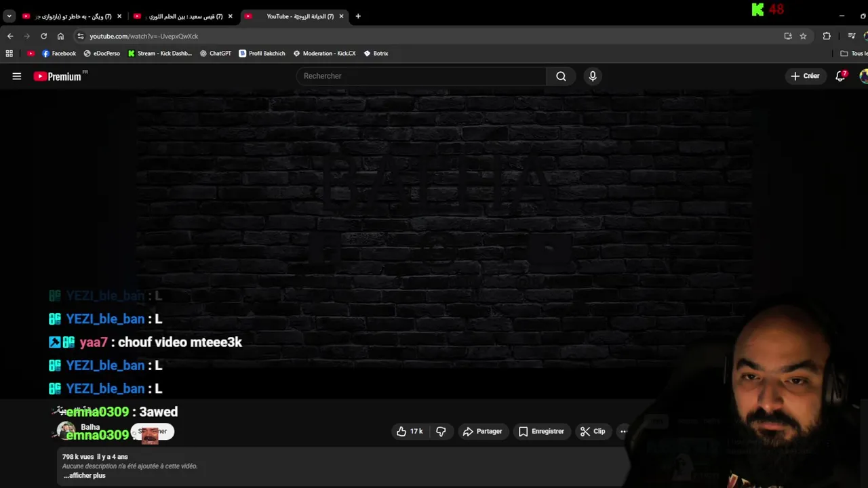This screenshot has width=868, height=488.
Task: Open all bookmarks folder
Action: point(854,54)
